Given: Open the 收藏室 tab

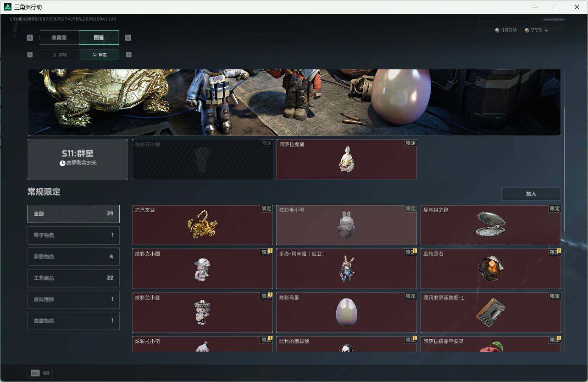Looking at the screenshot, I should 59,38.
